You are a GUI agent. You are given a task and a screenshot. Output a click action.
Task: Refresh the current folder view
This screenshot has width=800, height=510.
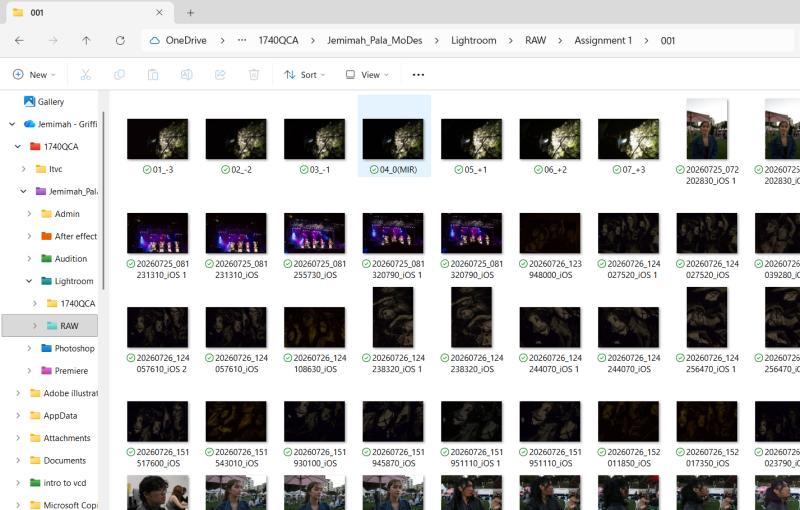[x=120, y=40]
